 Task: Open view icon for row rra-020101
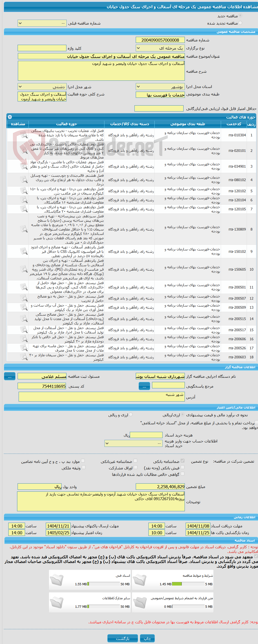click(x=24, y=151)
